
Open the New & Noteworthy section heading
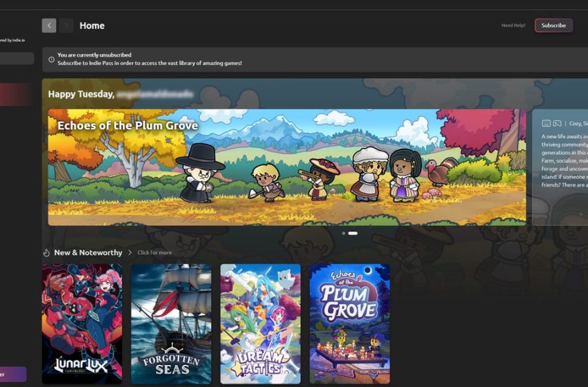click(x=88, y=252)
